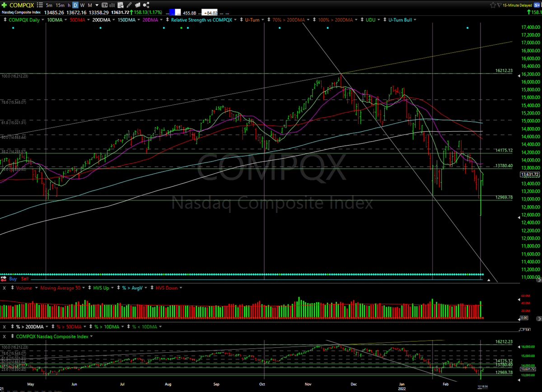Open the 20DMA indicator dropdown
The width and height of the screenshot is (542, 392).
[x=162, y=20]
